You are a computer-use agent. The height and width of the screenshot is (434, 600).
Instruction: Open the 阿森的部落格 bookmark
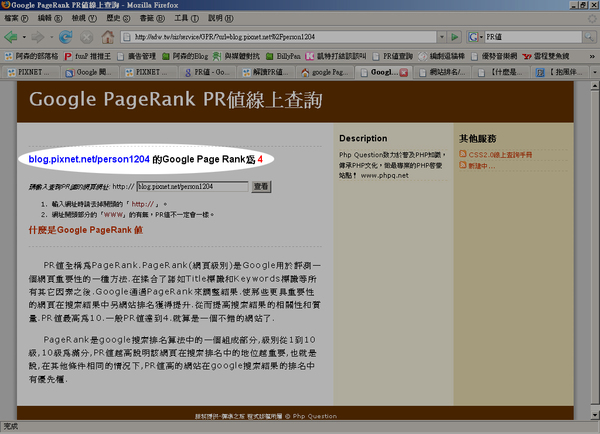click(31, 57)
